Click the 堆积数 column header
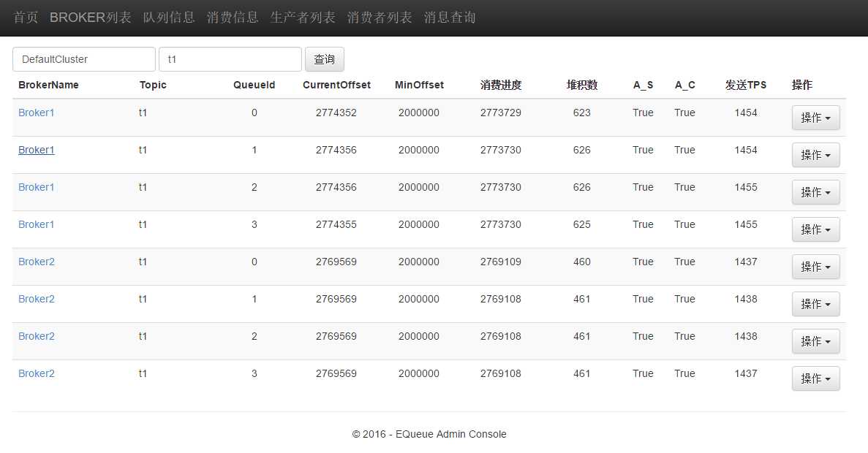The height and width of the screenshot is (453, 868). pyautogui.click(x=582, y=85)
